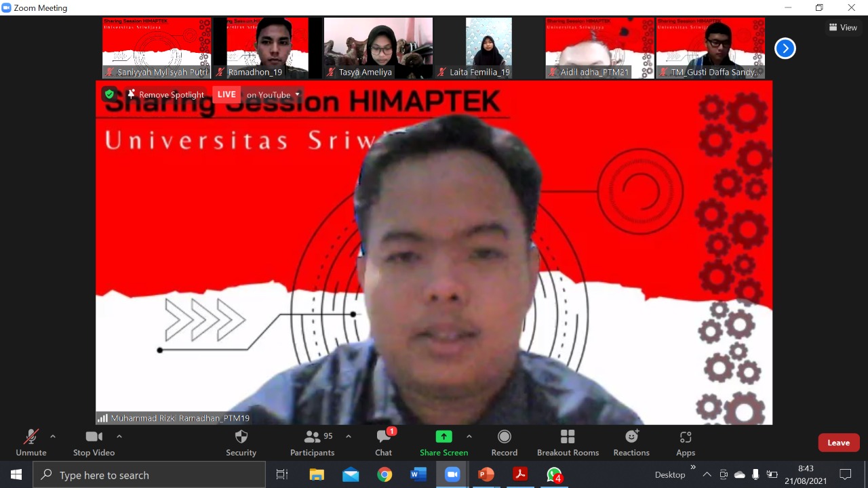868x488 pixels.
Task: Click battery tray icon
Action: pos(772,475)
